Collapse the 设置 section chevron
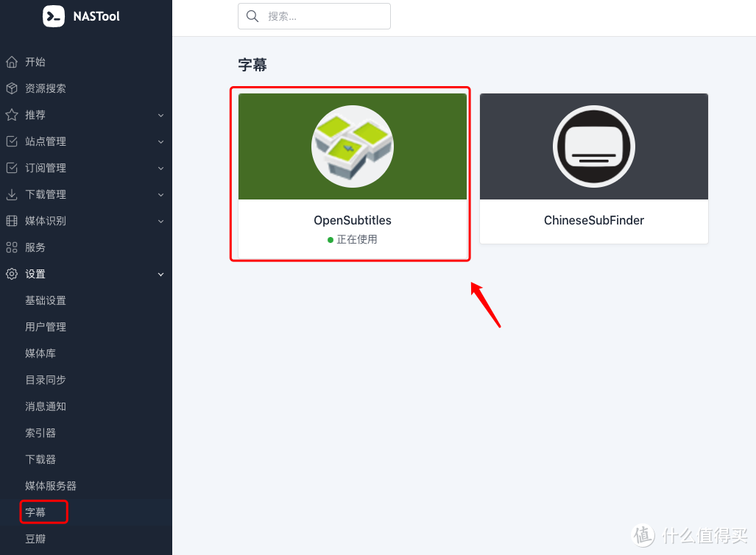The width and height of the screenshot is (756, 555). [x=160, y=275]
